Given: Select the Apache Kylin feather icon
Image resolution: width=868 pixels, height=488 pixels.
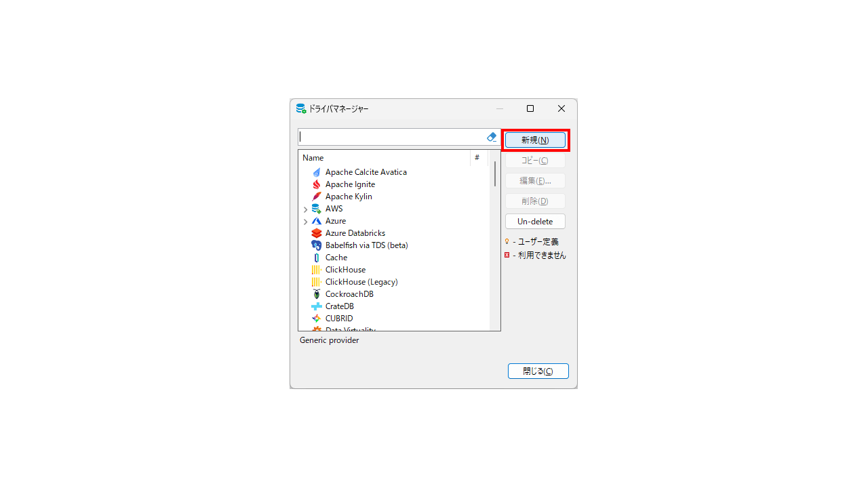Looking at the screenshot, I should click(317, 197).
